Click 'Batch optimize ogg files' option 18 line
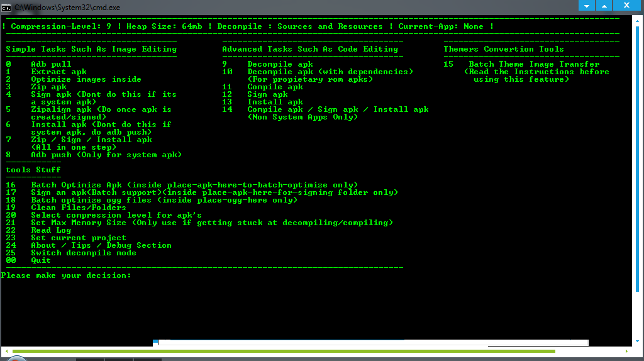This screenshot has height=361, width=644. [x=164, y=200]
